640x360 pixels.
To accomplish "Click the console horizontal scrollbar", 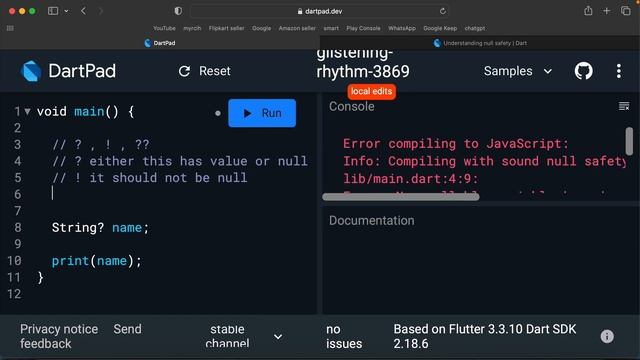I will (x=400, y=197).
